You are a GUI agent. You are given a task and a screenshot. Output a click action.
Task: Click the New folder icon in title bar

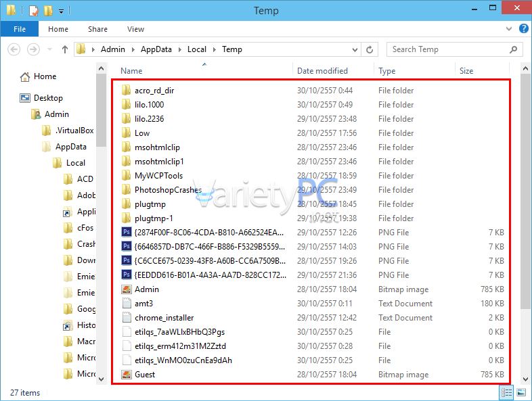point(48,11)
